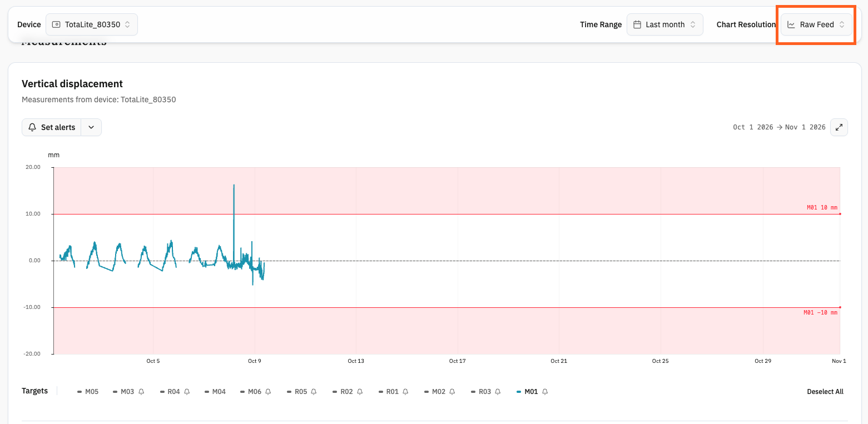The image size is (868, 424).
Task: Click the 'Oct 13' x-axis label
Action: [x=356, y=361]
